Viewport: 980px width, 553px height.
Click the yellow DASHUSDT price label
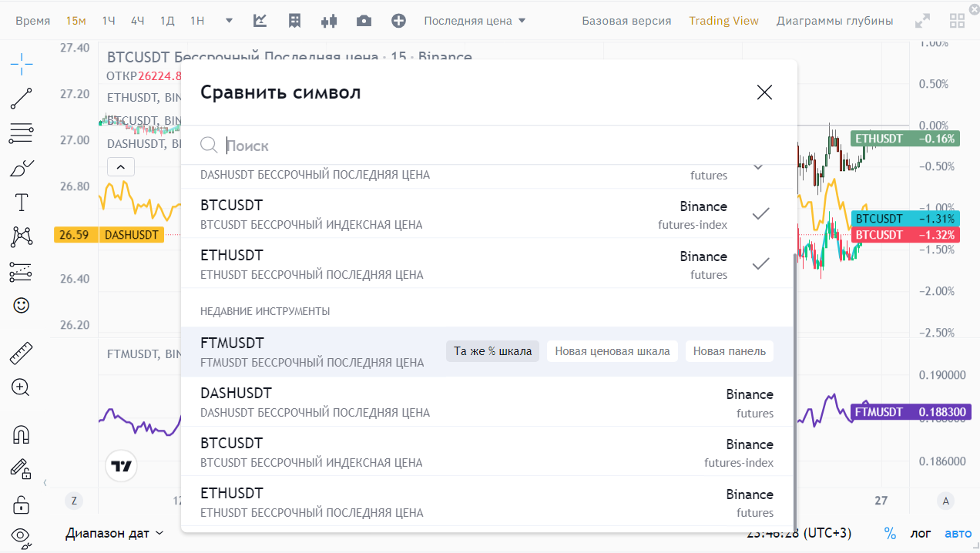pyautogui.click(x=109, y=235)
